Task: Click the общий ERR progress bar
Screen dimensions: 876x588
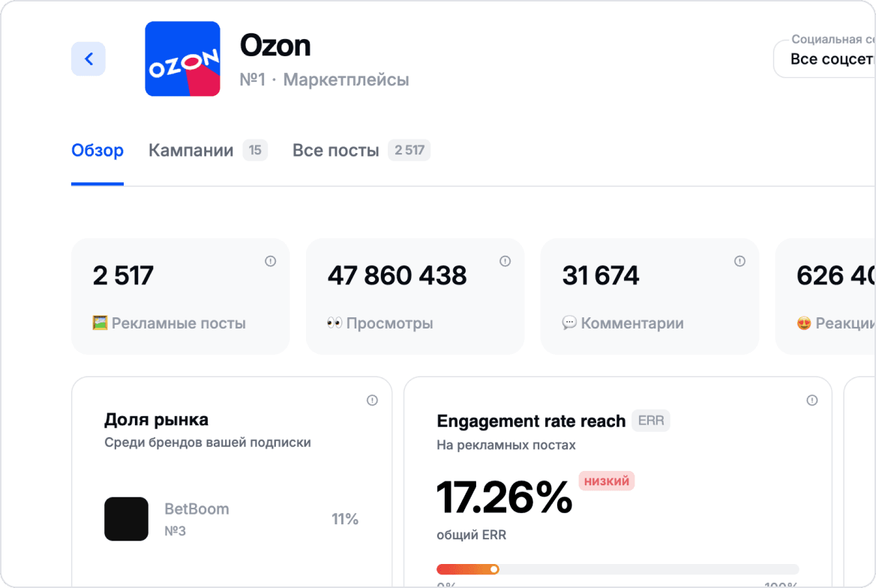Action: pos(617,569)
